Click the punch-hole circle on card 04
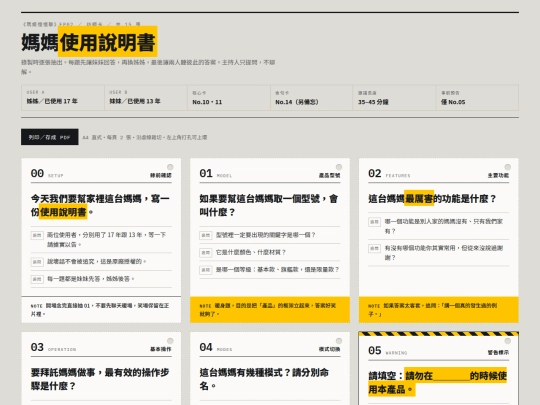540x405 pixels. [x=339, y=341]
